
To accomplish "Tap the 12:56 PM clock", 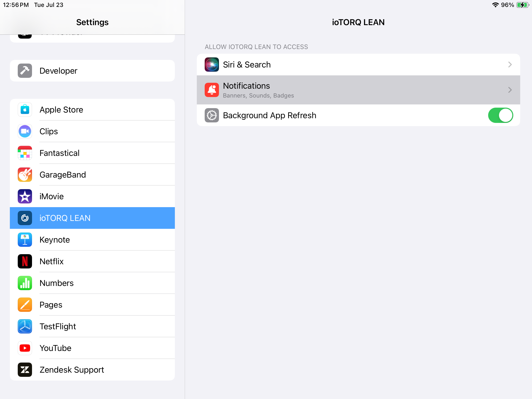I will point(16,5).
